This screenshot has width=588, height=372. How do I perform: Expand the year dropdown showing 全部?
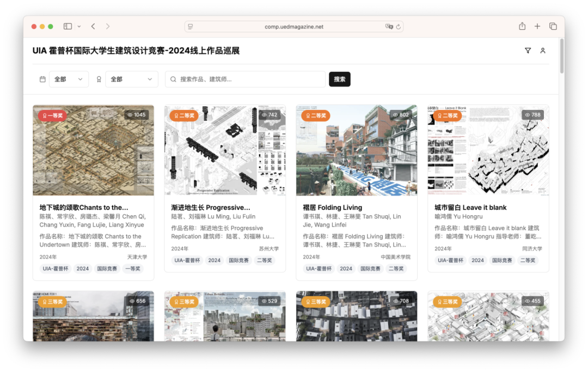[x=69, y=79]
